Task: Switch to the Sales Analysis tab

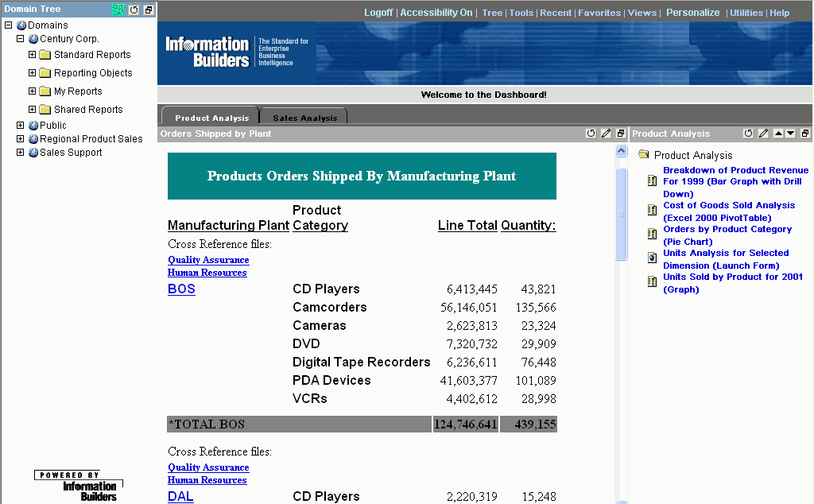Action: (x=304, y=118)
